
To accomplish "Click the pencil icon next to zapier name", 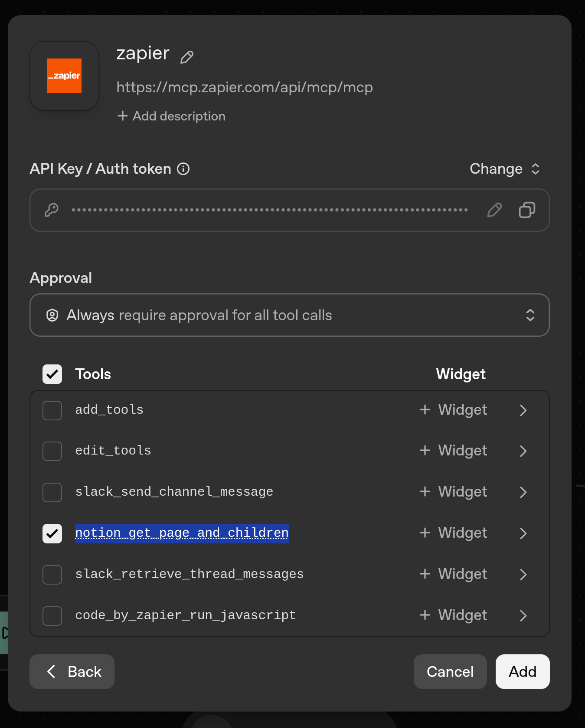I will coord(187,57).
